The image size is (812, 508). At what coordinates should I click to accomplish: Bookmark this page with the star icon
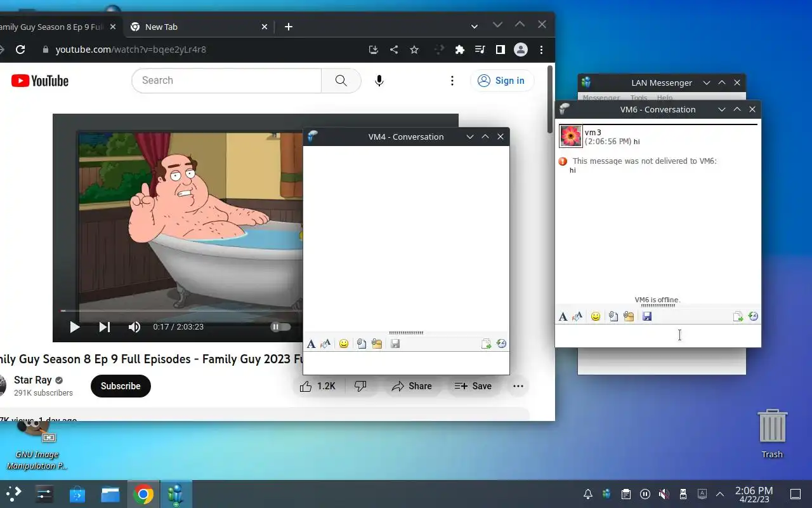click(x=414, y=50)
